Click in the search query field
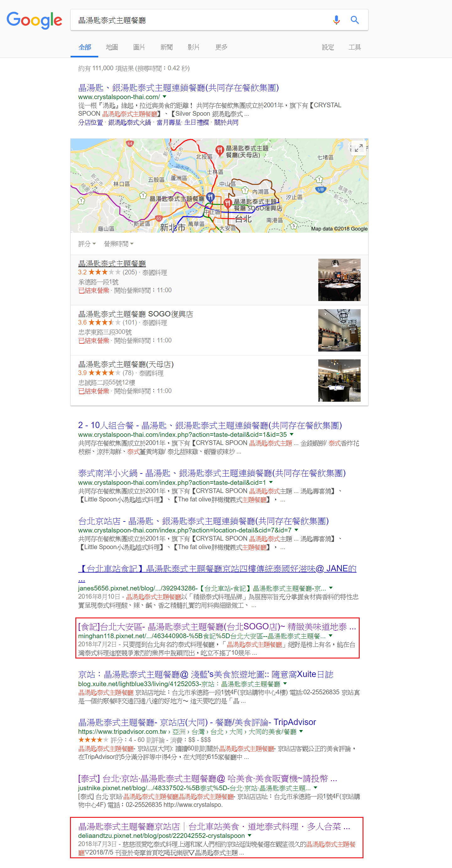Viewport: 452px width, 868px height. [x=202, y=20]
